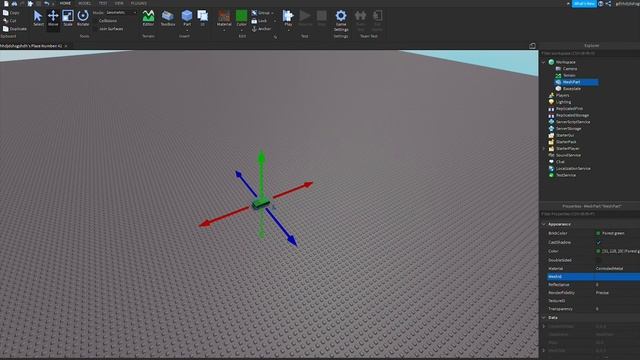Click the Lock tool
Image resolution: width=640 pixels, height=360 pixels.
(x=259, y=21)
